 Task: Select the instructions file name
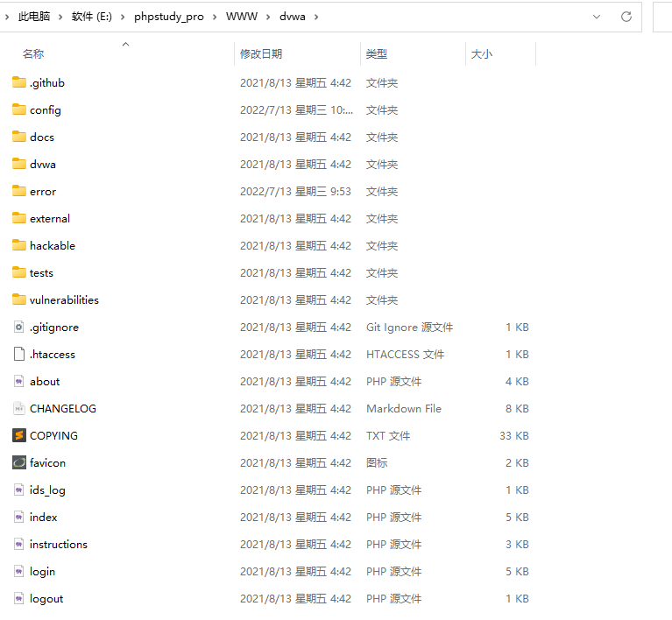(59, 544)
